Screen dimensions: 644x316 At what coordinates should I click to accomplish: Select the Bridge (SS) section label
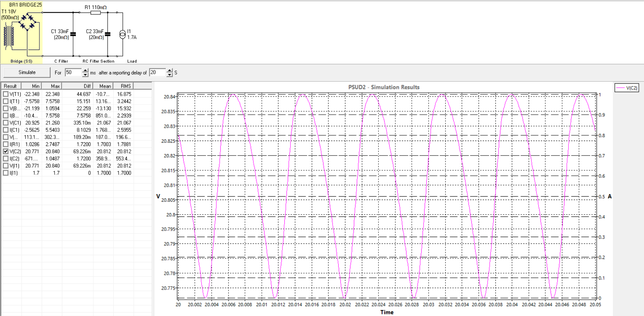click(22, 61)
